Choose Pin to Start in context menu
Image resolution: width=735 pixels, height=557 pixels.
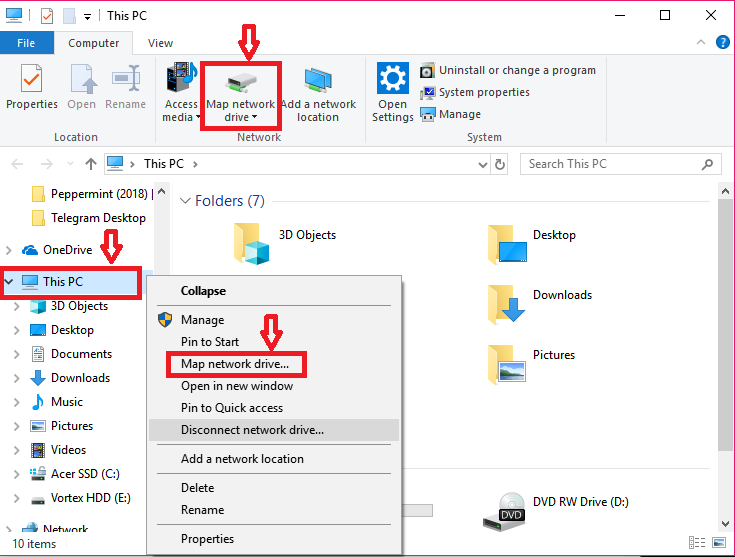coord(274,342)
